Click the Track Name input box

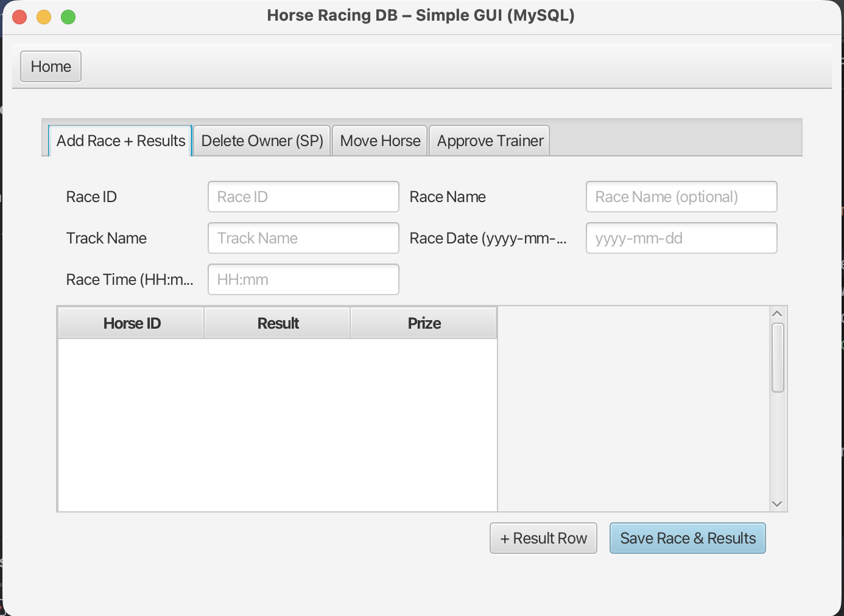point(303,238)
